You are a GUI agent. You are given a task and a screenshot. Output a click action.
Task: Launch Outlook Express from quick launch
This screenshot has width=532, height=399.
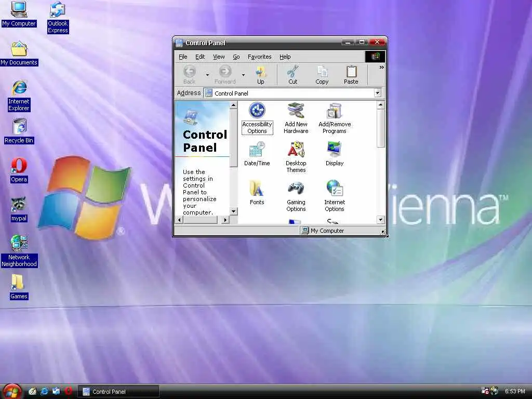[x=56, y=391]
